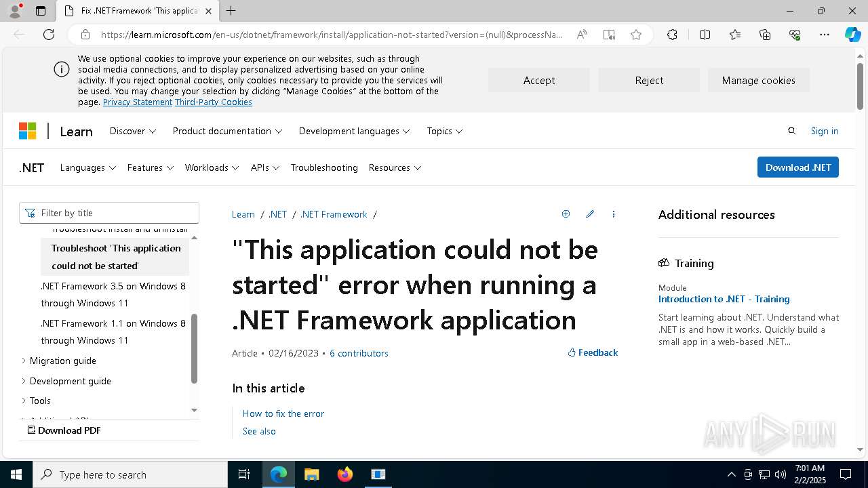Viewport: 868px width, 488px height.
Task: Add article to a collection plus icon
Action: pyautogui.click(x=566, y=214)
